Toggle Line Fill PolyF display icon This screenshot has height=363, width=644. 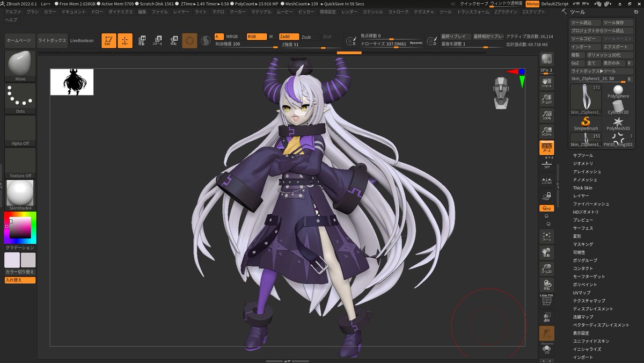pos(546,300)
